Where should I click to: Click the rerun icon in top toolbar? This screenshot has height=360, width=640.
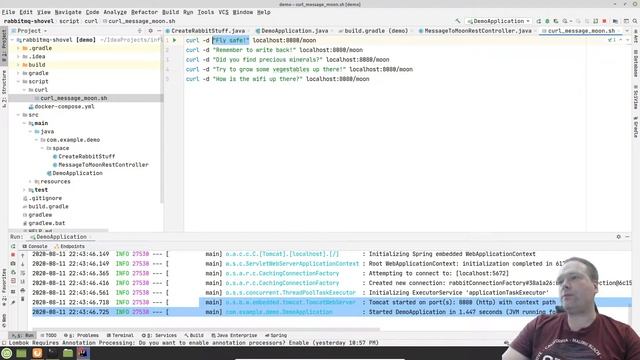click(x=539, y=21)
